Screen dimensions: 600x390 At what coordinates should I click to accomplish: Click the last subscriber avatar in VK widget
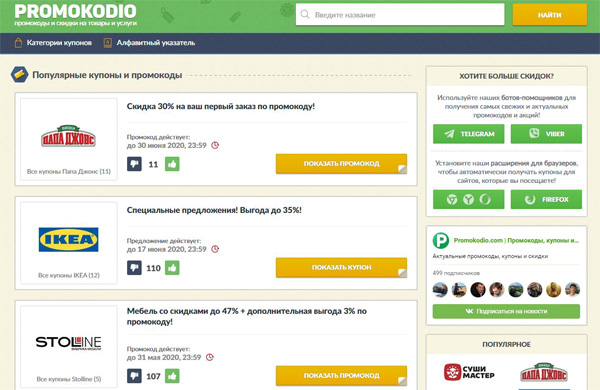point(572,290)
